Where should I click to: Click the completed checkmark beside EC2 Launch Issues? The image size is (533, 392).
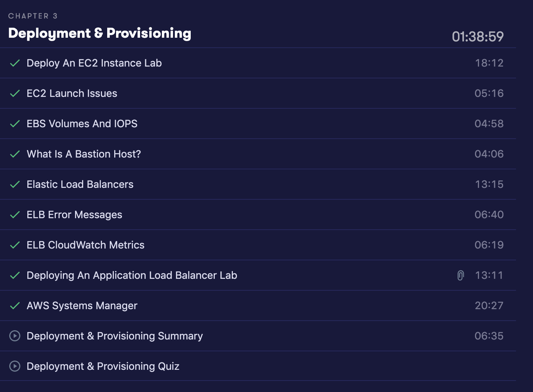[x=15, y=94]
